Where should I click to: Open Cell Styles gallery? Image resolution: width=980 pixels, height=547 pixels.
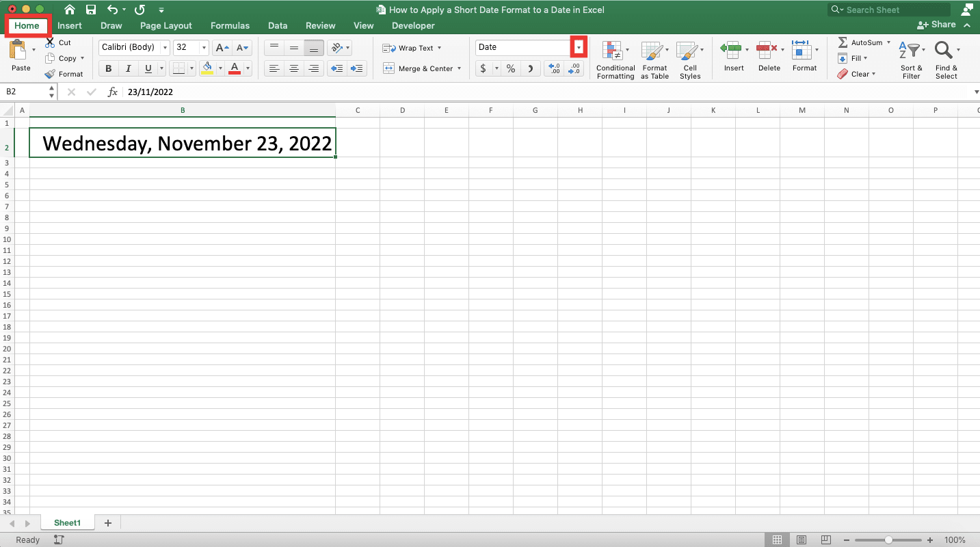click(690, 60)
